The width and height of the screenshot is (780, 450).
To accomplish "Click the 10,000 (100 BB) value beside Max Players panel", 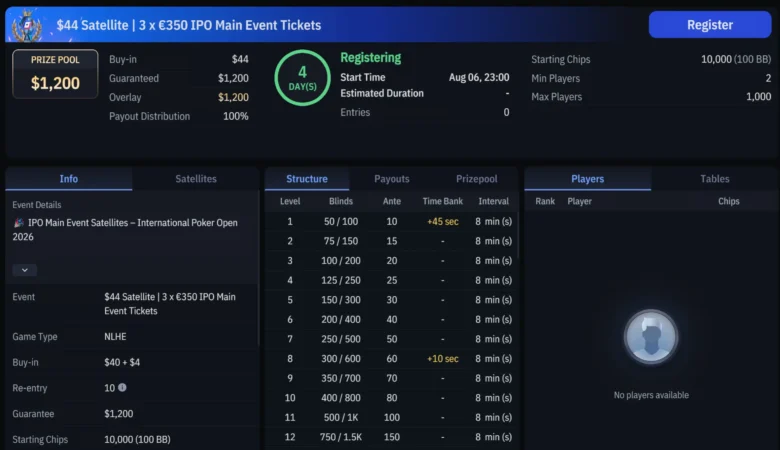I will pos(736,60).
